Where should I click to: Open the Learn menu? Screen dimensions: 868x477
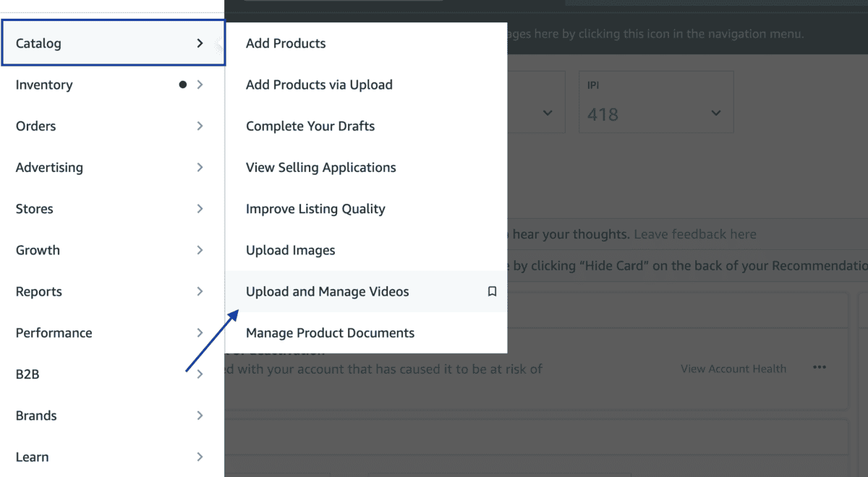112,457
